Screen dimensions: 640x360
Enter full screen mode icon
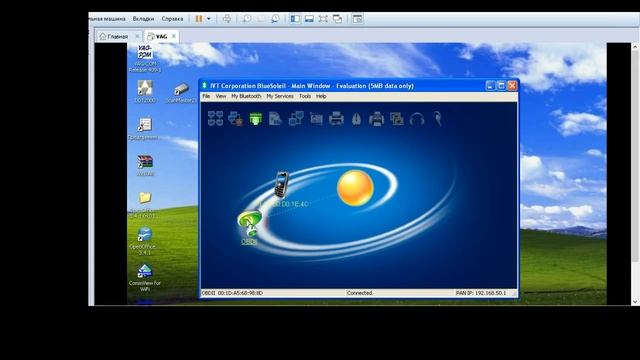(x=323, y=19)
